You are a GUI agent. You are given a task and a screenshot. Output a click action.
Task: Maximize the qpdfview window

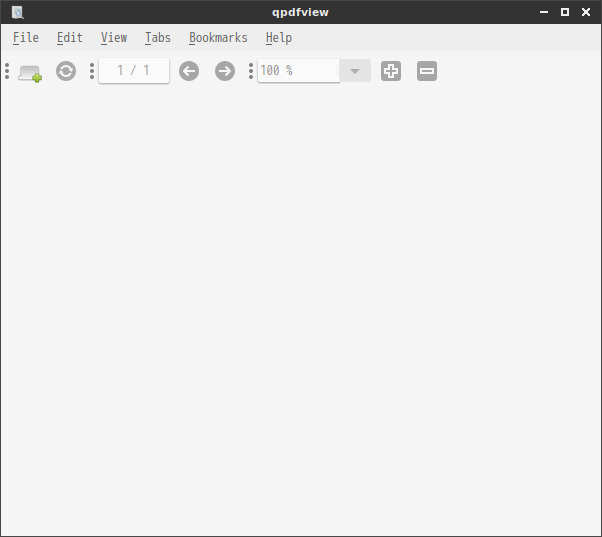coord(565,12)
